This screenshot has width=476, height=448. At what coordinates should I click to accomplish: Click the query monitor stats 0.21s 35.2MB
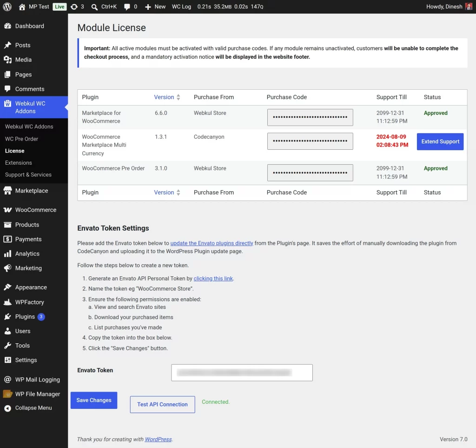tap(231, 7)
